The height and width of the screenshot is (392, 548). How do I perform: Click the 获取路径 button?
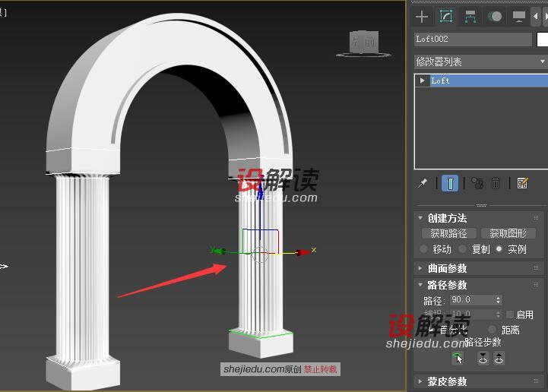click(x=448, y=234)
